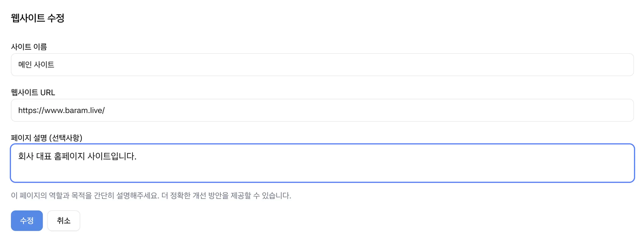Click the 웹사이트 수정 page heading
This screenshot has height=241, width=644.
(37, 18)
